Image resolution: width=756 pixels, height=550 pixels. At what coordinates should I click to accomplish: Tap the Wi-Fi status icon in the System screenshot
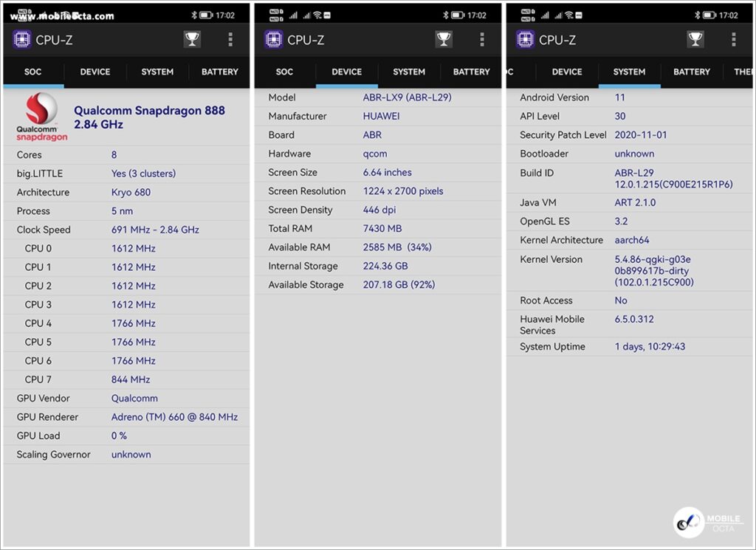(x=569, y=16)
